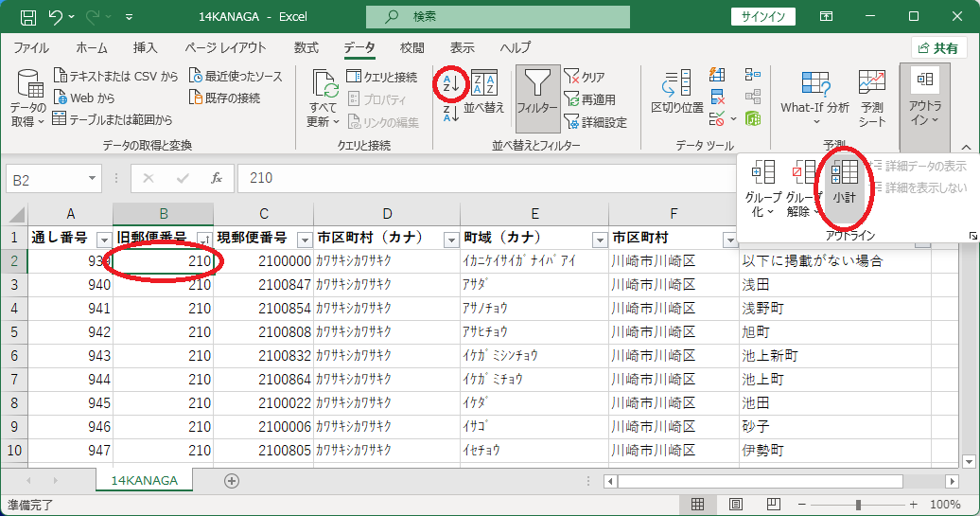This screenshot has height=516, width=980.
Task: Click クリア to clear filters
Action: tap(585, 77)
